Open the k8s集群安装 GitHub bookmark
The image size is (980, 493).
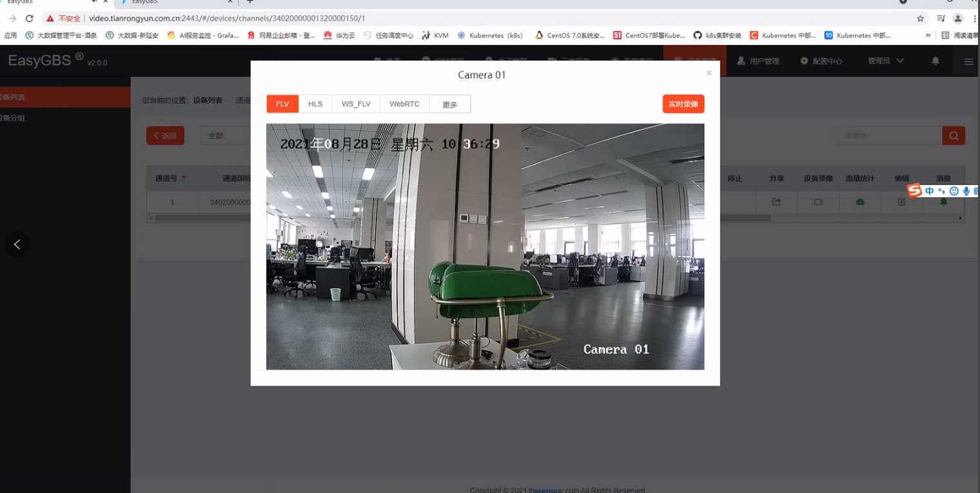[x=718, y=35]
